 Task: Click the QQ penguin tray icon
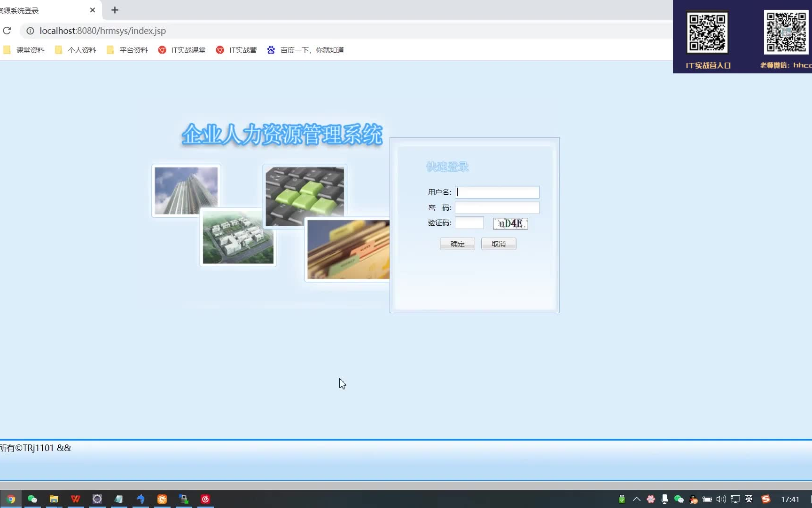[x=693, y=499]
